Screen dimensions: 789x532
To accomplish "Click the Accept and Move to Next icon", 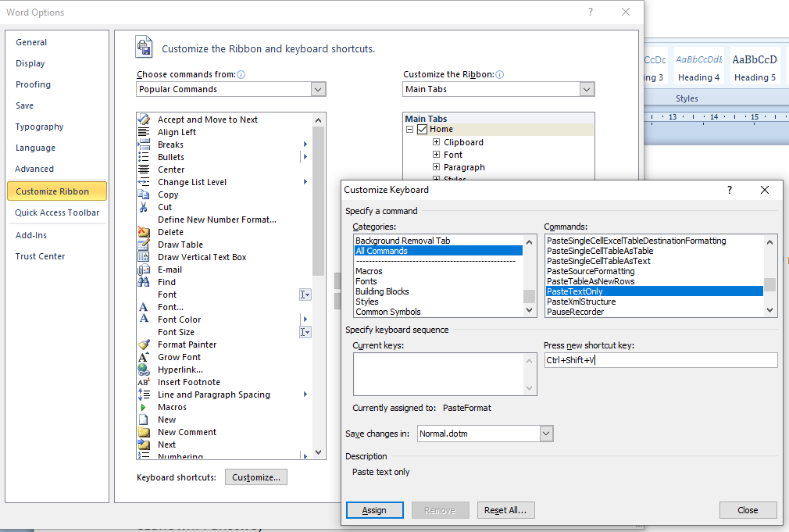I will click(x=144, y=120).
